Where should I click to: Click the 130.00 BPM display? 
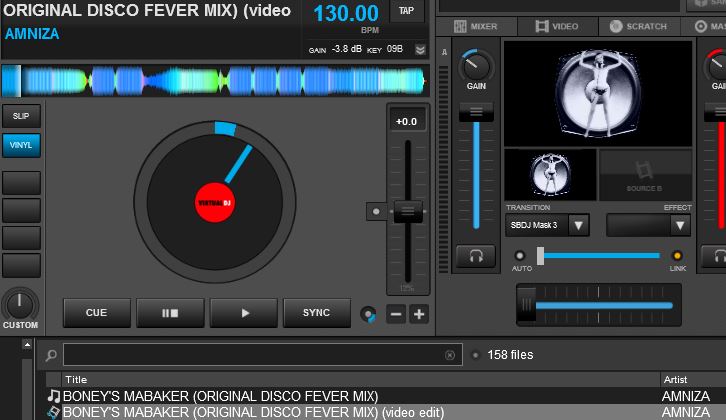pos(346,13)
